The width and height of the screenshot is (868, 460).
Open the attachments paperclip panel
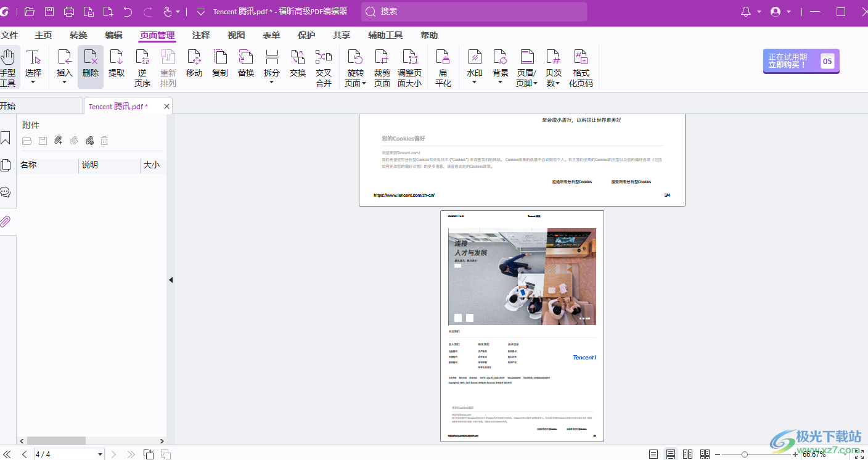(x=6, y=221)
